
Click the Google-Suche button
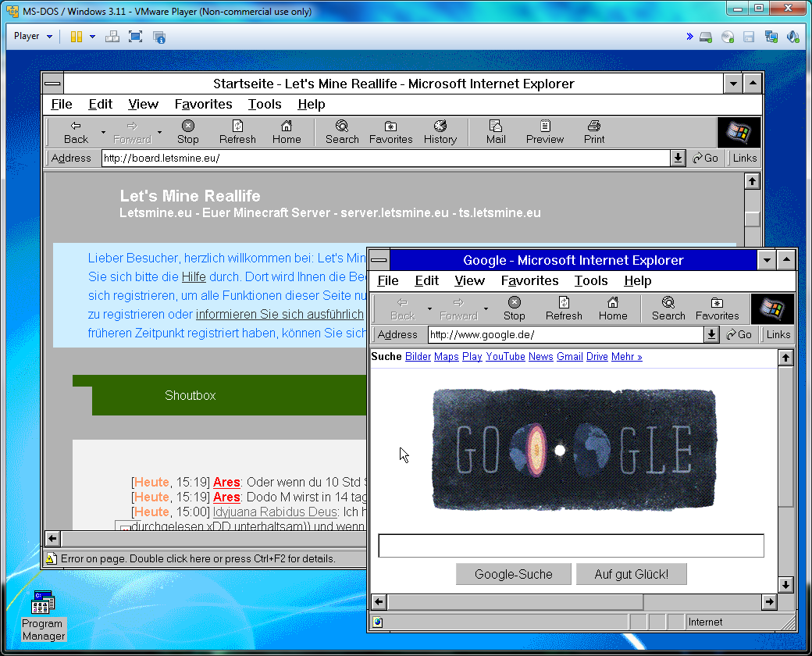(513, 574)
